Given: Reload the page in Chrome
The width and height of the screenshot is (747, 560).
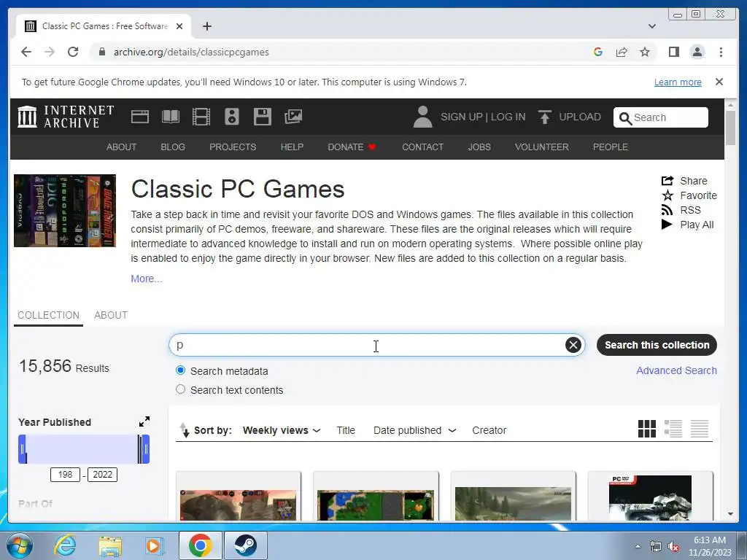Looking at the screenshot, I should [x=73, y=52].
